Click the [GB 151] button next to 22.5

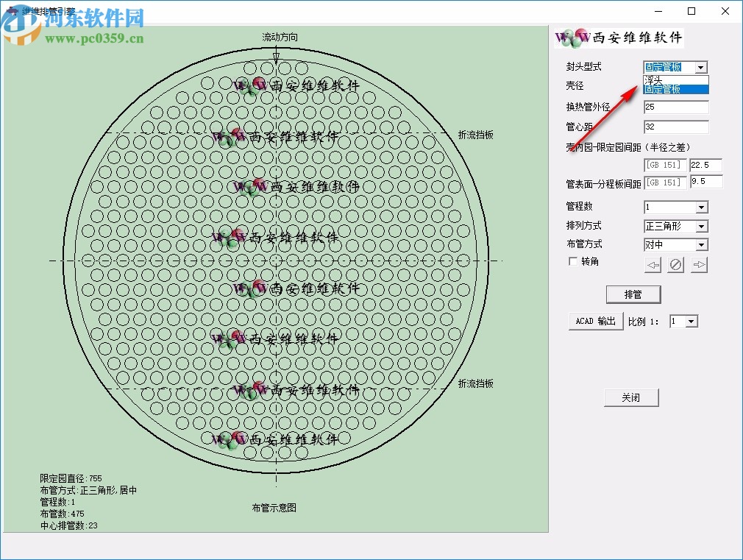665,165
